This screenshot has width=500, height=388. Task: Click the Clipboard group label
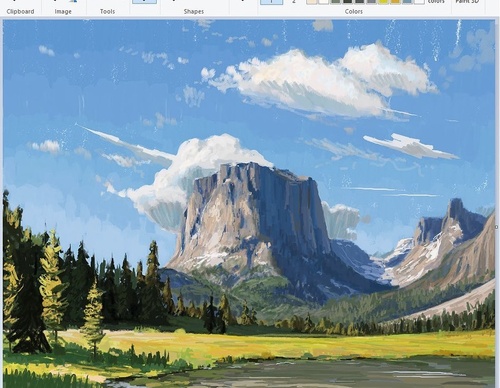tap(20, 11)
